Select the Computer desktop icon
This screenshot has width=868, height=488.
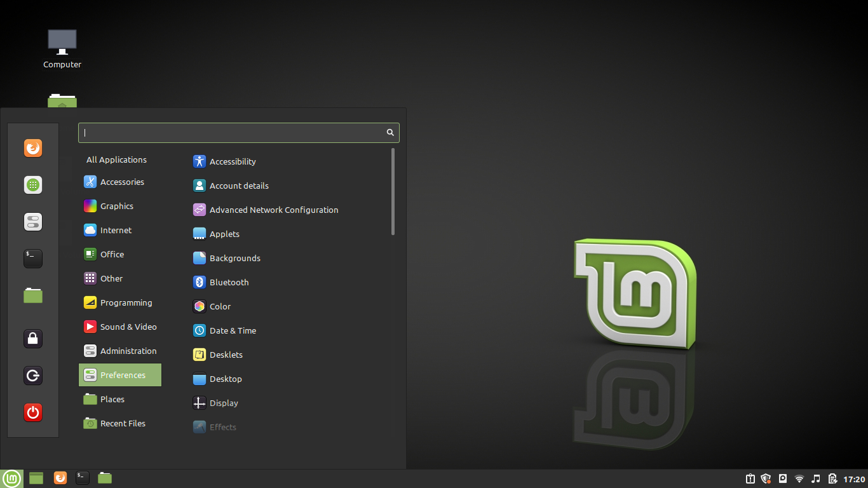pyautogui.click(x=62, y=48)
